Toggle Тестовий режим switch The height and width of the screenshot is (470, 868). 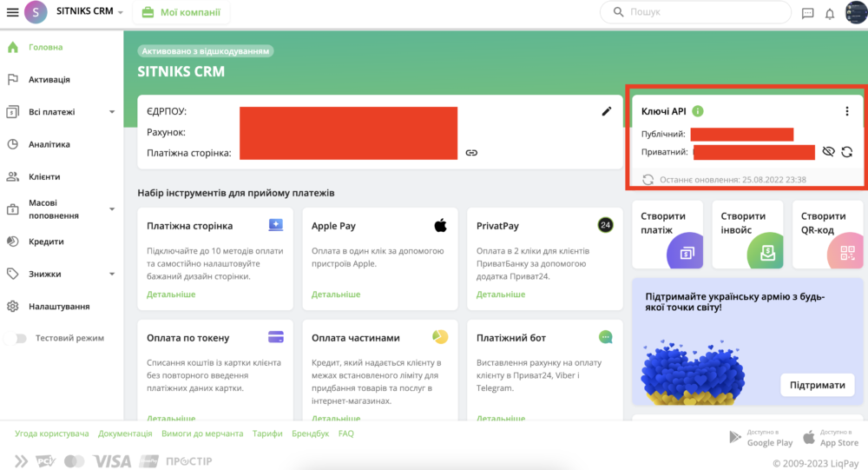pos(15,338)
